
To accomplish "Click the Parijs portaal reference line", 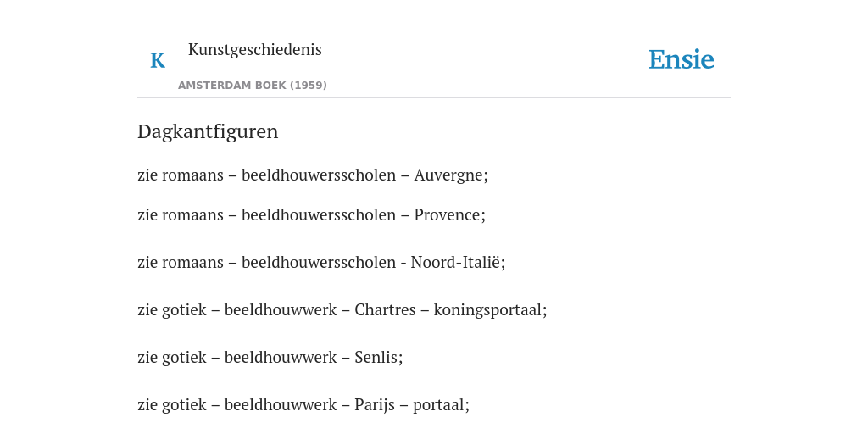I will [303, 405].
